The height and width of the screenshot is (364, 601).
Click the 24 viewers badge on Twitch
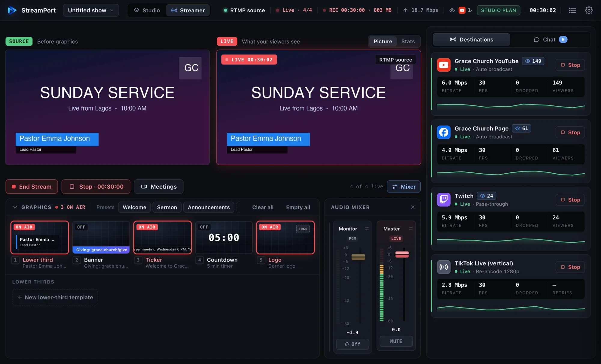pyautogui.click(x=487, y=196)
